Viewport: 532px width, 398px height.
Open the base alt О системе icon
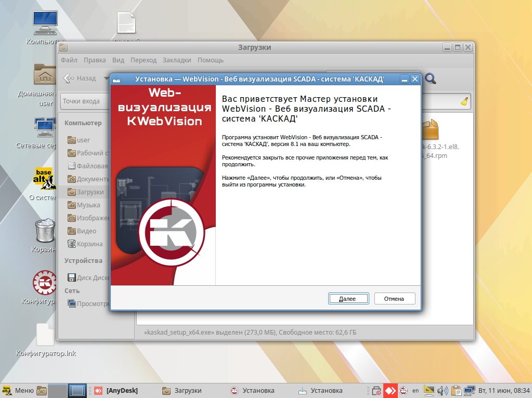(45, 179)
